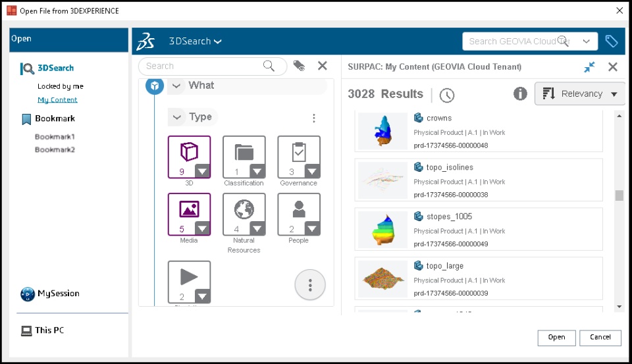The width and height of the screenshot is (632, 364).
Task: Open the 3DSearch dropdown in header
Action: click(195, 41)
